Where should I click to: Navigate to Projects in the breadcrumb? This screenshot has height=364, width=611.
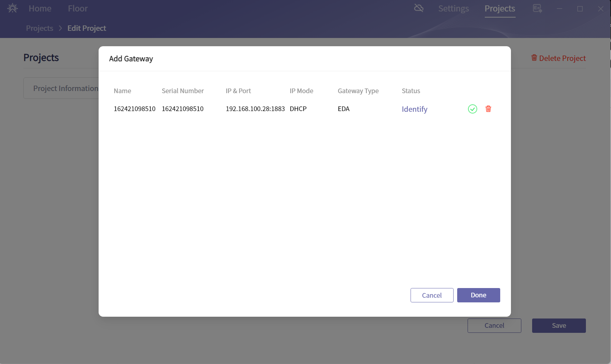[39, 28]
